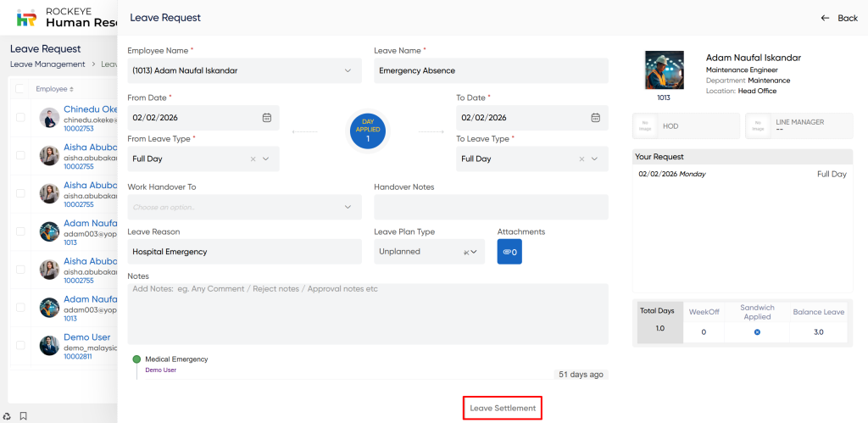Viewport: 868px width, 423px height.
Task: Click the Rockeye Human Resource logo
Action: click(27, 18)
